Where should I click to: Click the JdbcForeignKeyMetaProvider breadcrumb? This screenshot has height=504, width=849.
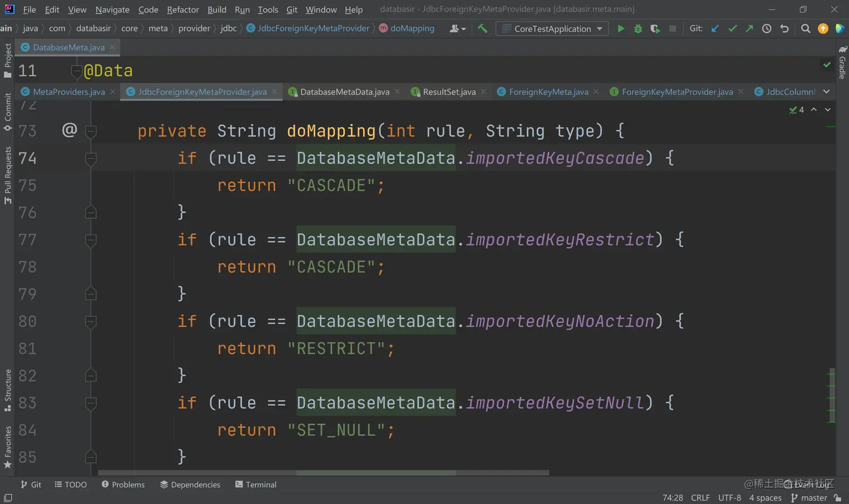coord(308,28)
